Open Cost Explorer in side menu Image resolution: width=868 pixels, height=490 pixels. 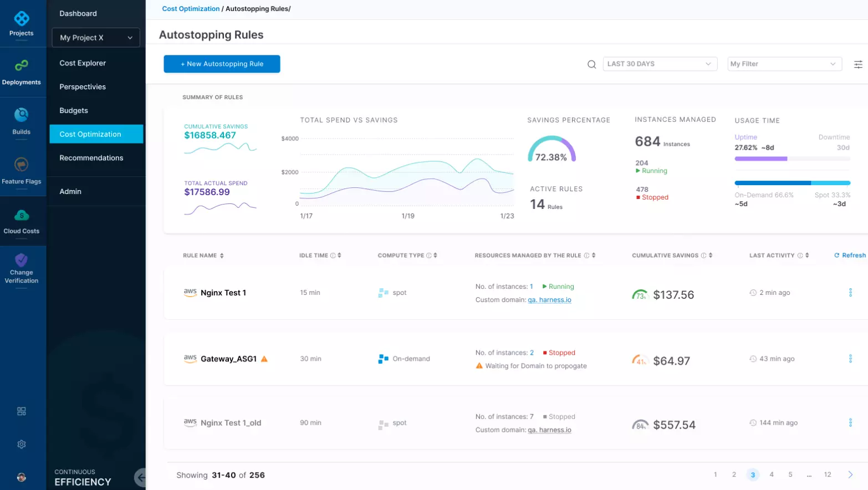click(x=83, y=63)
